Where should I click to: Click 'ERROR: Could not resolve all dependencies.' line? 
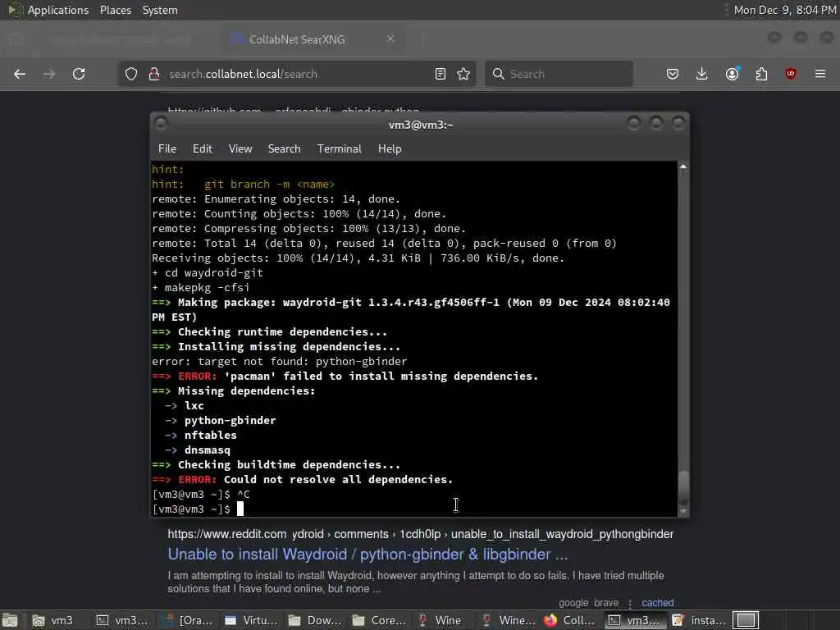tap(303, 479)
